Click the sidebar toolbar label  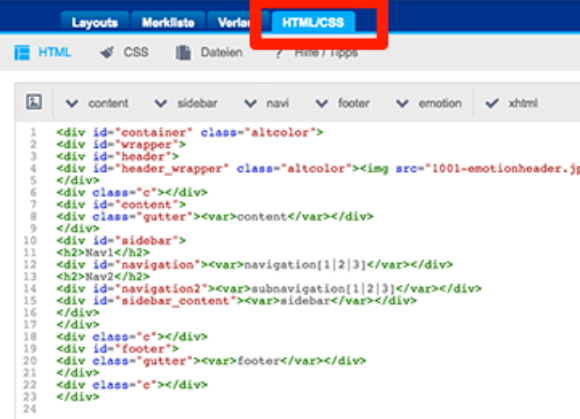click(x=197, y=103)
